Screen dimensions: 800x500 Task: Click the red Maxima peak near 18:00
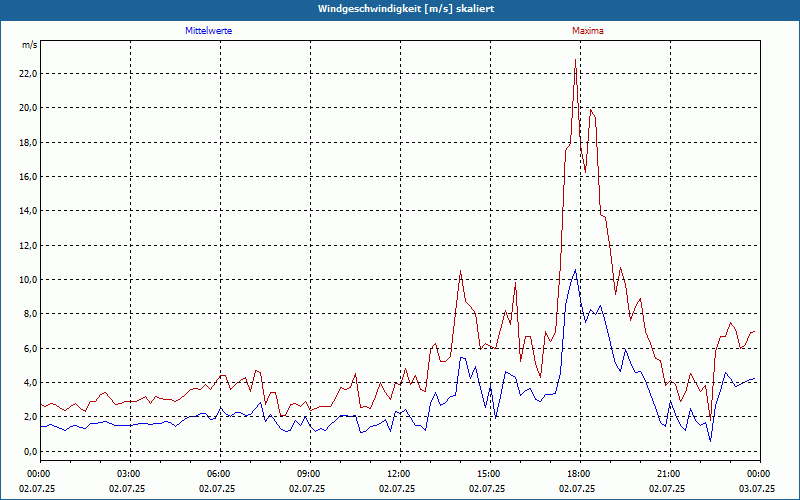576,60
